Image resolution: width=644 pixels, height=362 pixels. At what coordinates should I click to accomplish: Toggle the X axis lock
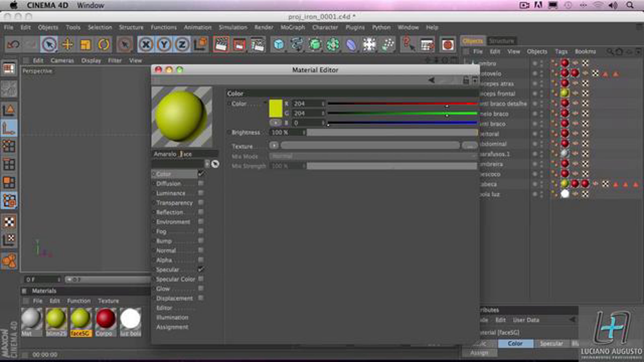pos(146,44)
